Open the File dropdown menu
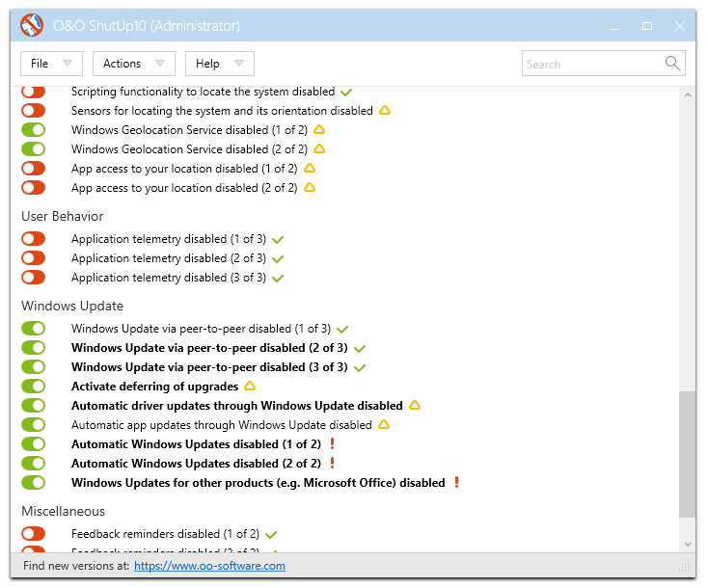 pos(51,64)
